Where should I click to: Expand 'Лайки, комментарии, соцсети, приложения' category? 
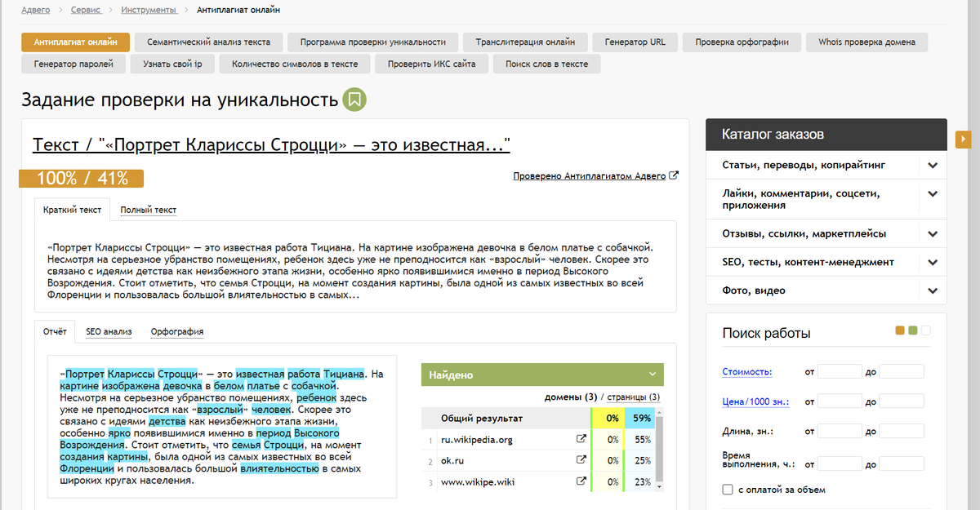click(933, 193)
